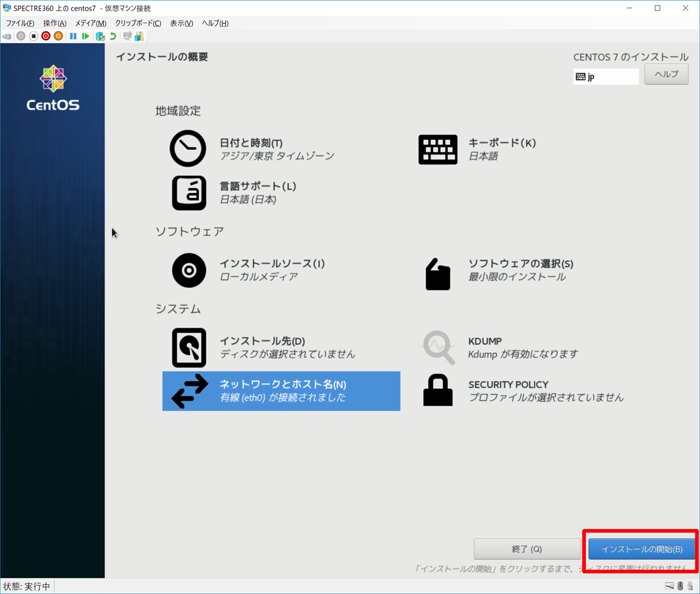The width and height of the screenshot is (700, 594).
Task: Open the ヘルプ(H) menu
Action: 215,23
